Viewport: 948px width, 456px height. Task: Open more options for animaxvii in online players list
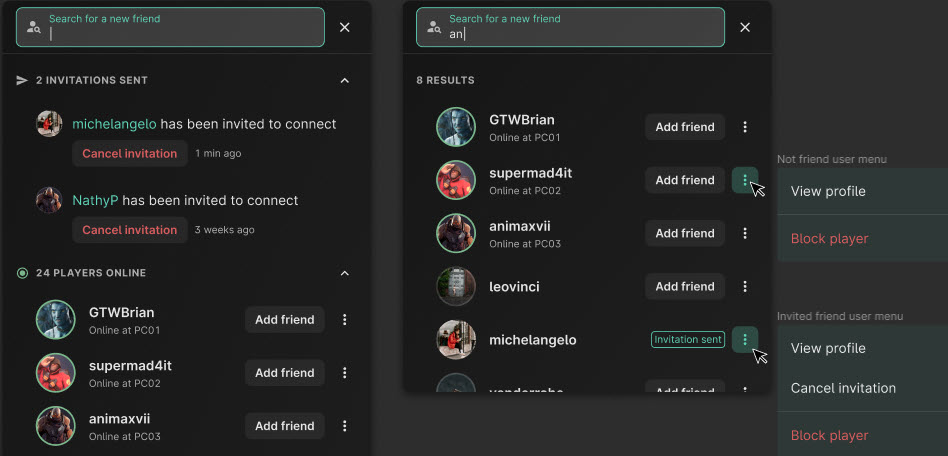(345, 426)
